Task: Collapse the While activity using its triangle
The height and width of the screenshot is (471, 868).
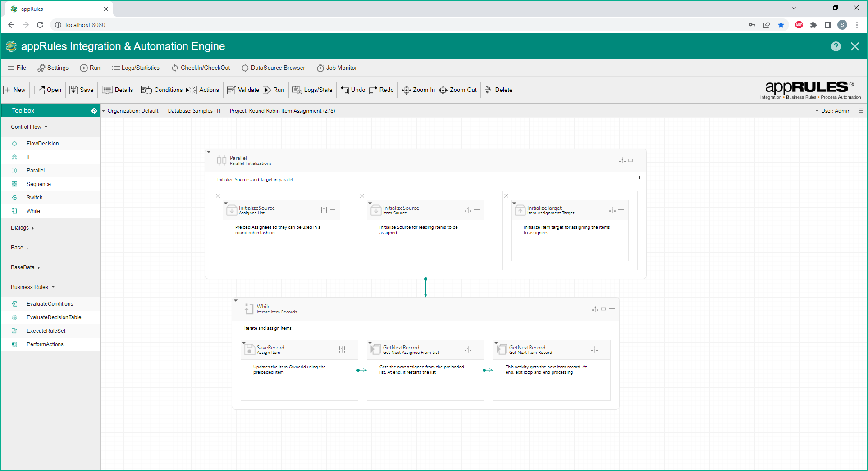Action: pos(236,301)
